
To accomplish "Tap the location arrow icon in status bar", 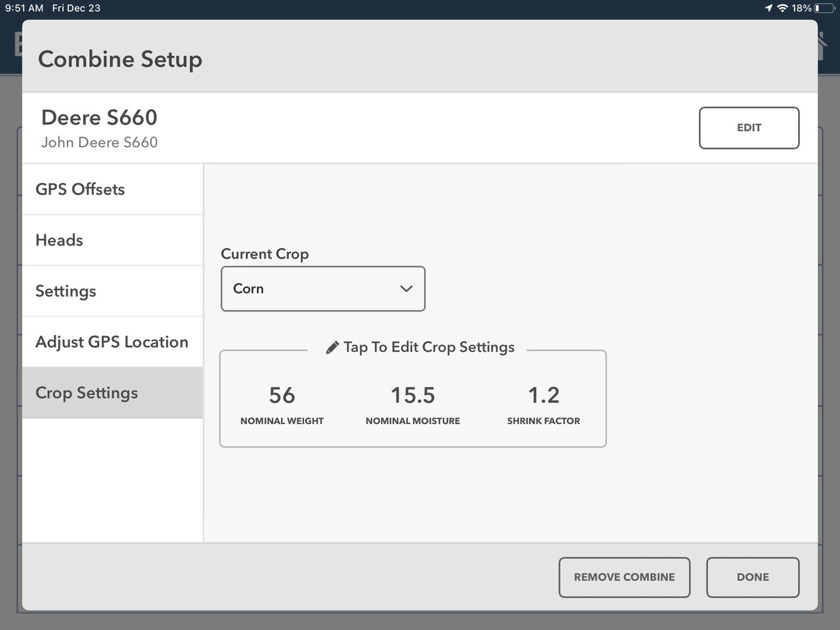I will tap(768, 8).
